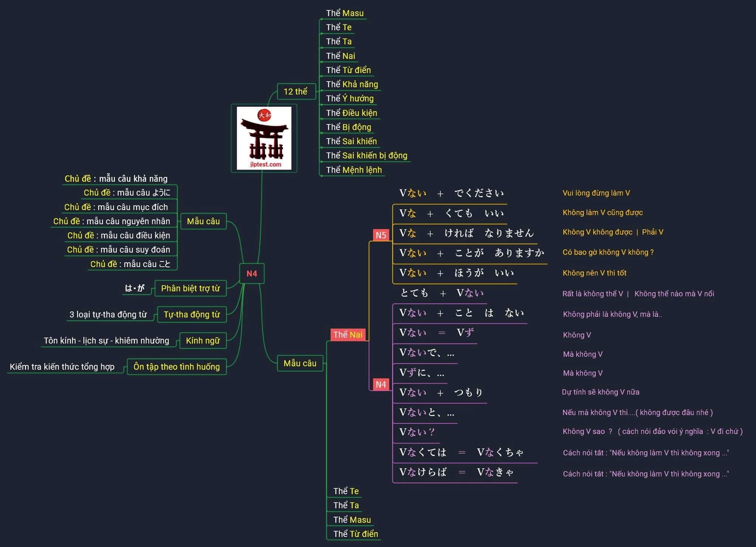Screen dimensions: 756x547
Task: Click the 'Thể Từ điển' branch at bottom
Action: click(355, 534)
